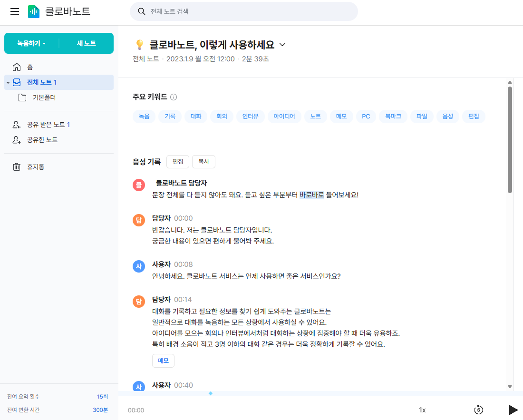The width and height of the screenshot is (523, 420).
Task: Click the vertical scrollbar thumb
Action: pyautogui.click(x=510, y=140)
